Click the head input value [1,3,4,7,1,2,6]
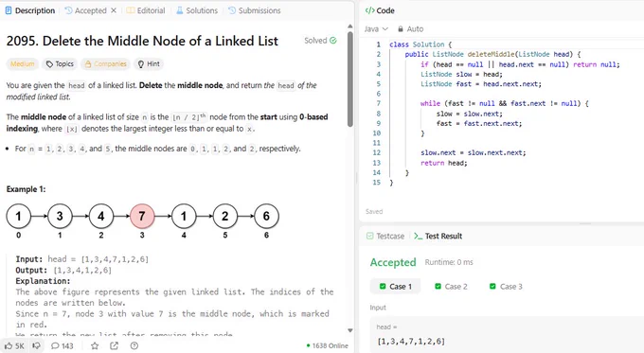Viewport: 644px width, 353px height. coord(411,341)
